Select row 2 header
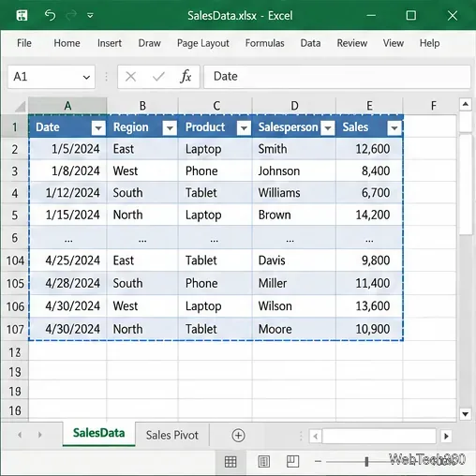The image size is (476, 476). [15, 149]
